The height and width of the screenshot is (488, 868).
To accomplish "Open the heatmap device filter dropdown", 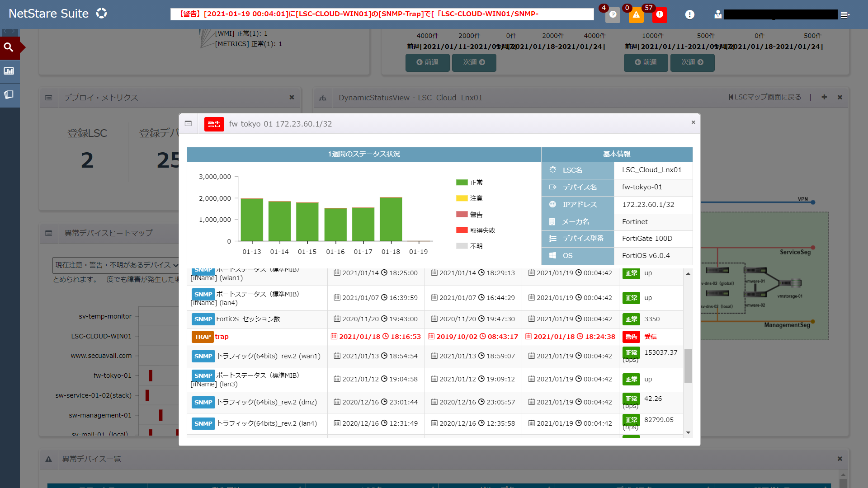I will (x=116, y=265).
